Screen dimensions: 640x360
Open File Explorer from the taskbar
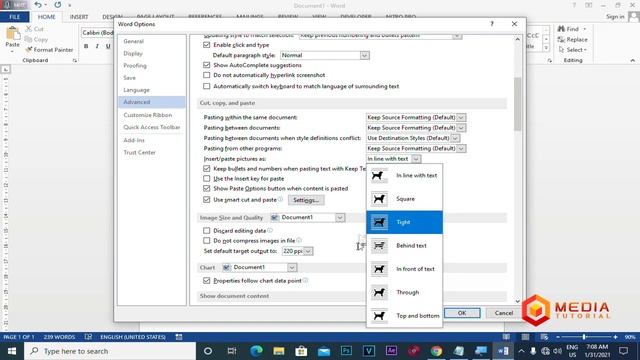279,351
